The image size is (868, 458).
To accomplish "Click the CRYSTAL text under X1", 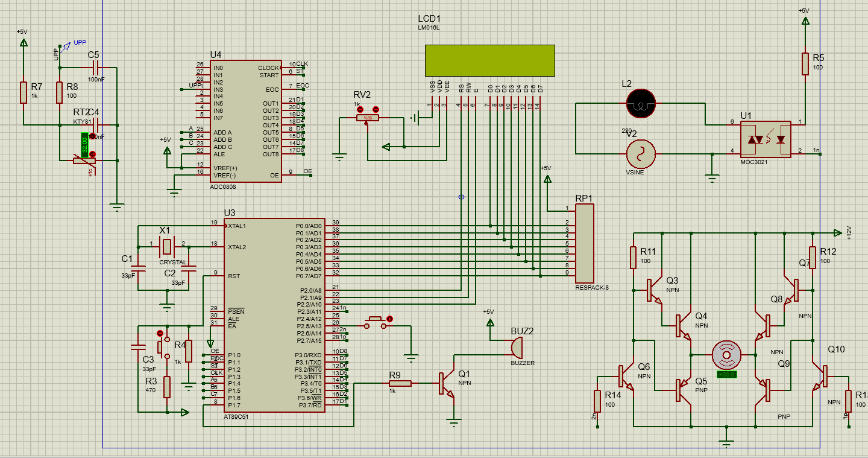I will coord(173,262).
